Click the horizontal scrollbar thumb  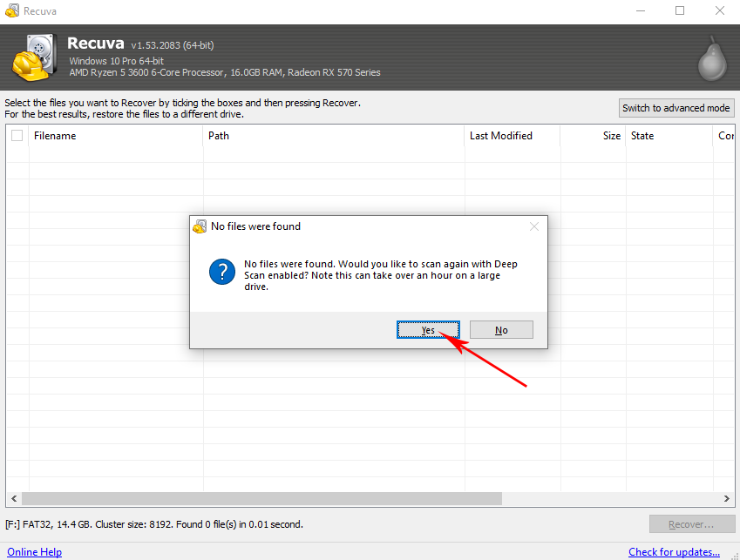(x=262, y=499)
